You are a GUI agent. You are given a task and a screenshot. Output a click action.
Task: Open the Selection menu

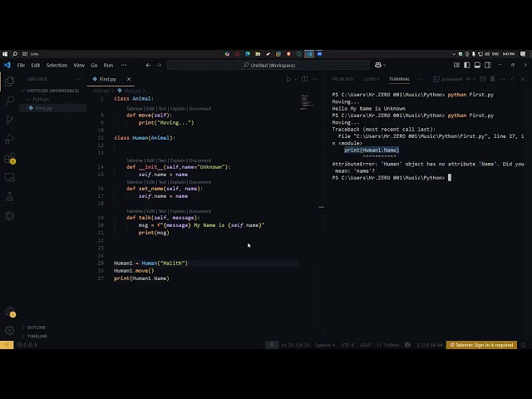tap(57, 65)
